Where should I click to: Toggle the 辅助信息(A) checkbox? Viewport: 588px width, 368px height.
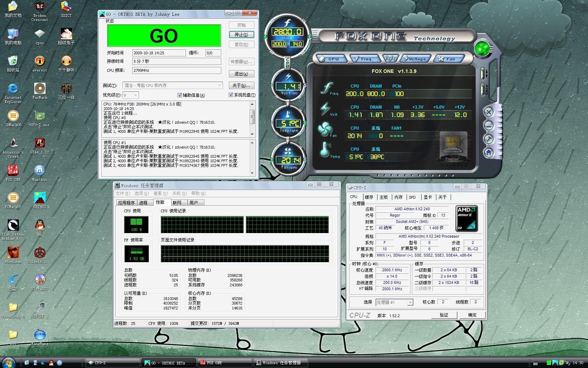(x=180, y=95)
